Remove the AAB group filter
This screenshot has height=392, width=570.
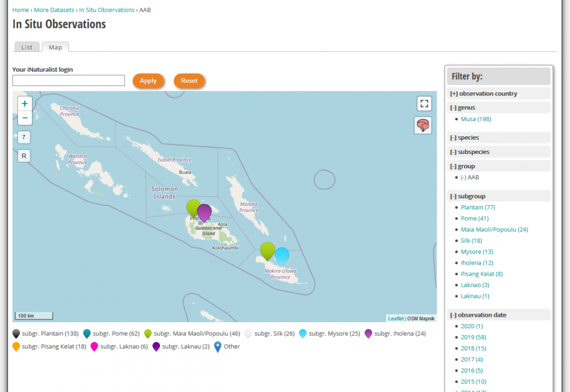click(464, 177)
